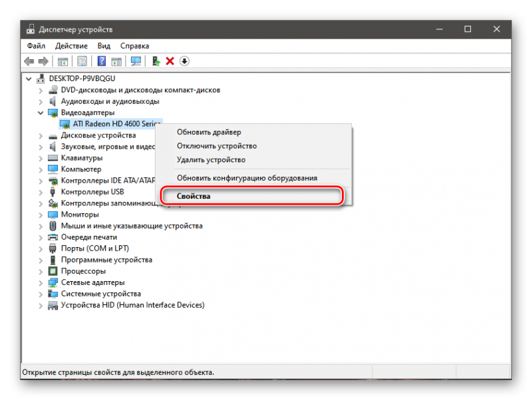Expand Аудиовходы и аудиовыходы arrow
This screenshot has height=400, width=532.
[41, 102]
